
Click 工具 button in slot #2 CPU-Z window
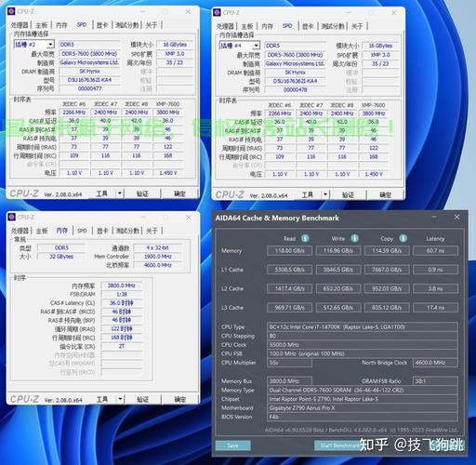coord(102,193)
